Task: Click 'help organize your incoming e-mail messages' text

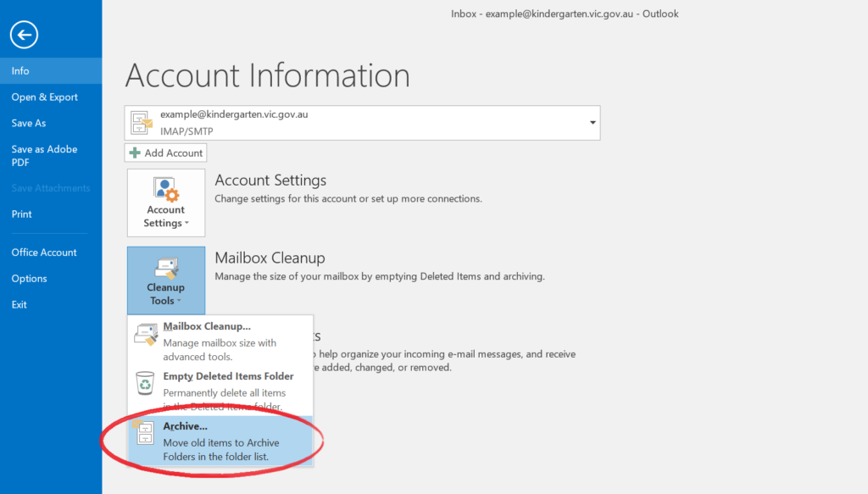Action: [x=448, y=354]
